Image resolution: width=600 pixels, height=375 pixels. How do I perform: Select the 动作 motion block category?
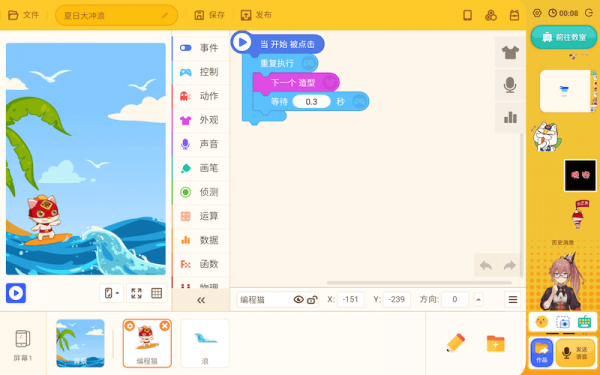coord(201,96)
